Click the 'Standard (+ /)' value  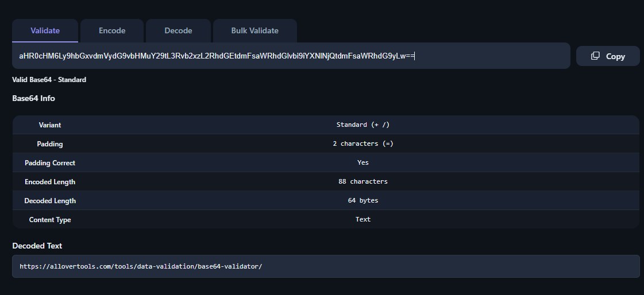tap(363, 125)
